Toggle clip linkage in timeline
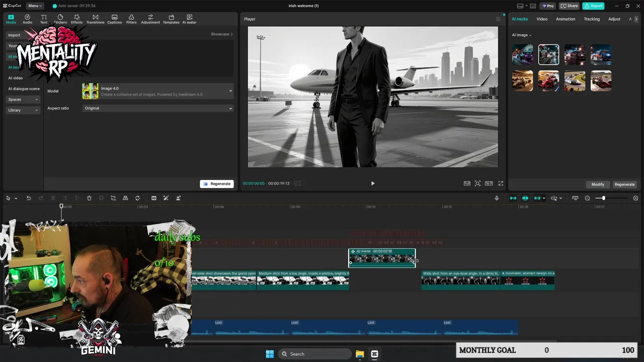The height and width of the screenshot is (362, 644). [x=537, y=198]
